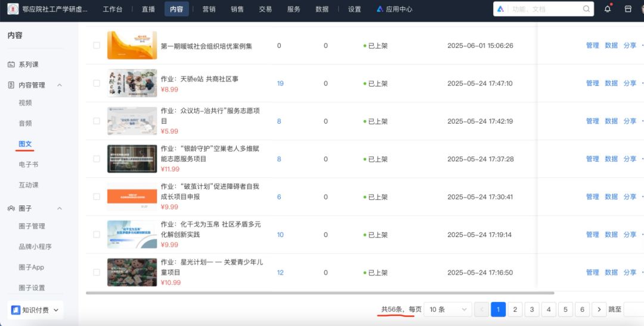Click 管理 for 银龄守护 row

pyautogui.click(x=592, y=159)
